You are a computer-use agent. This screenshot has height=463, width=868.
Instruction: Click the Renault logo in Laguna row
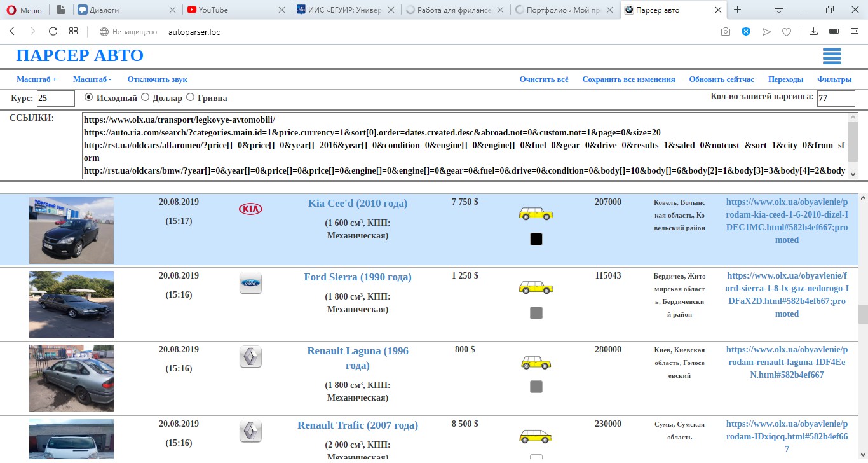(x=250, y=357)
